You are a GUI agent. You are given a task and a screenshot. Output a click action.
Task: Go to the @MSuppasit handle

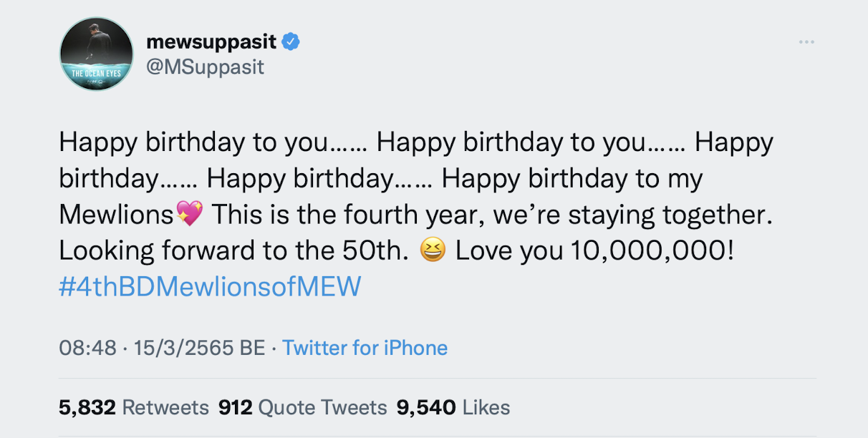coord(205,67)
